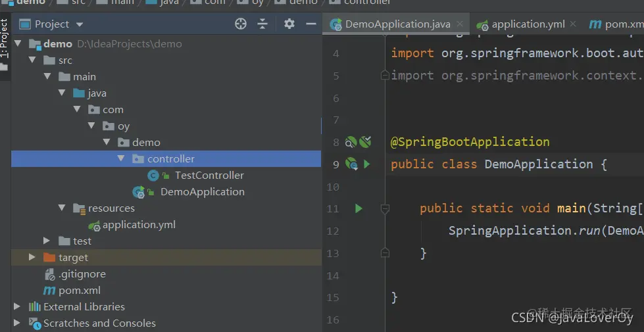
Task: Toggle closing fold marker on line 13
Action: click(x=385, y=253)
